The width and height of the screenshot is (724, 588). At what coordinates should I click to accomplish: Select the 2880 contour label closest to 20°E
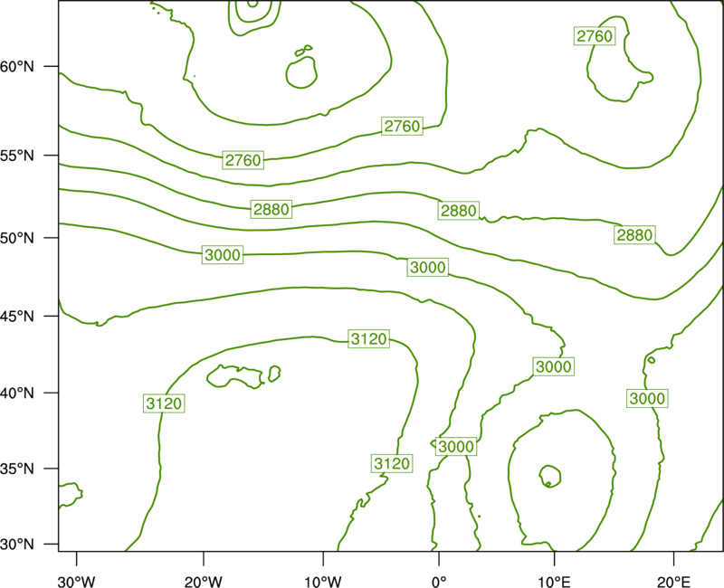point(635,235)
